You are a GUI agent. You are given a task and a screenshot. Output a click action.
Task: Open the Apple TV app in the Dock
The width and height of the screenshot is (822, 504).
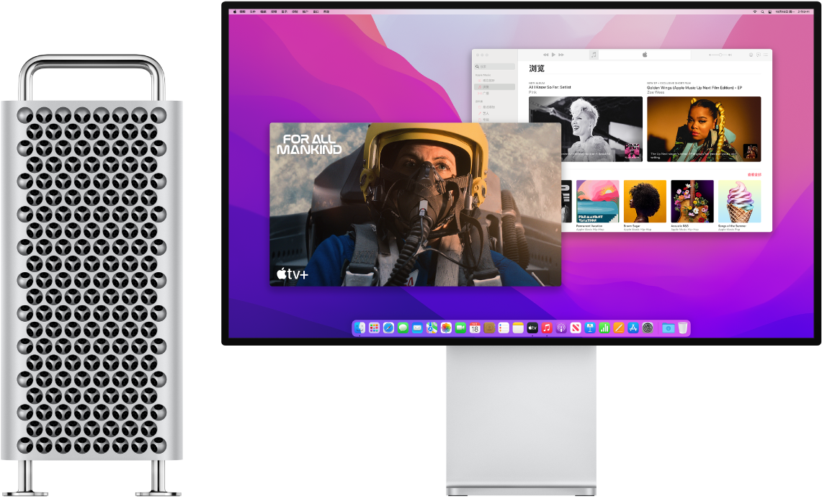click(x=532, y=328)
